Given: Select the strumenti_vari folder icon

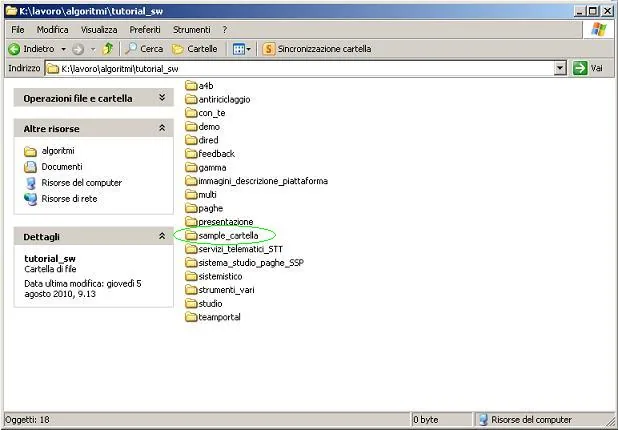Looking at the screenshot, I should point(191,290).
